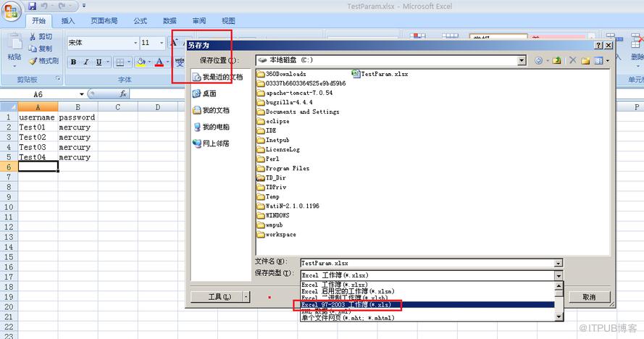Select the workspace folder
The image size is (644, 339).
(277, 235)
